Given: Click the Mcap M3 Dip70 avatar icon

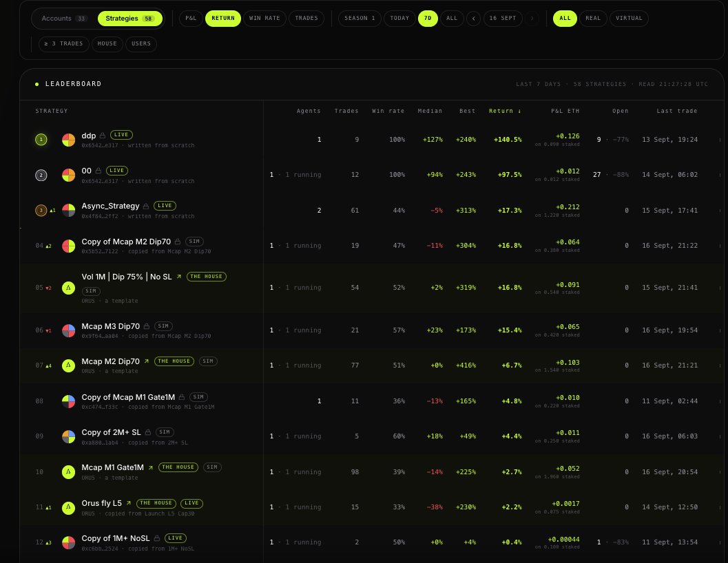Looking at the screenshot, I should coord(69,330).
